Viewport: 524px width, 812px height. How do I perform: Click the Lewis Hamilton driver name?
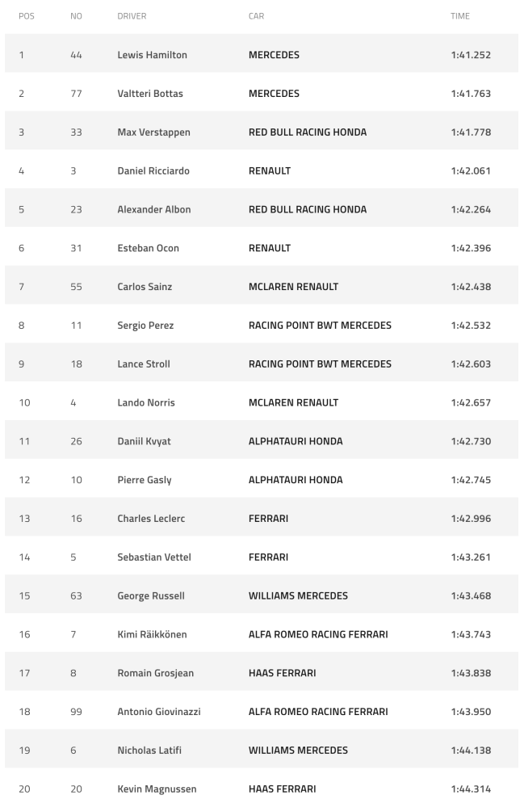[x=152, y=55]
